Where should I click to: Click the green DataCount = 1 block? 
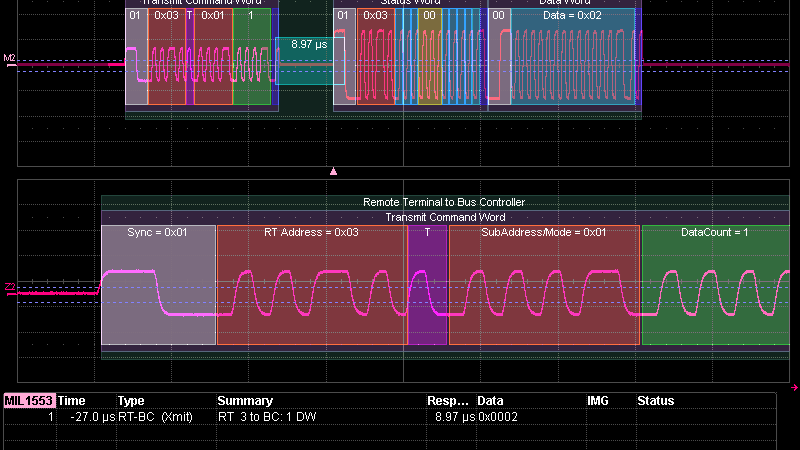click(716, 285)
